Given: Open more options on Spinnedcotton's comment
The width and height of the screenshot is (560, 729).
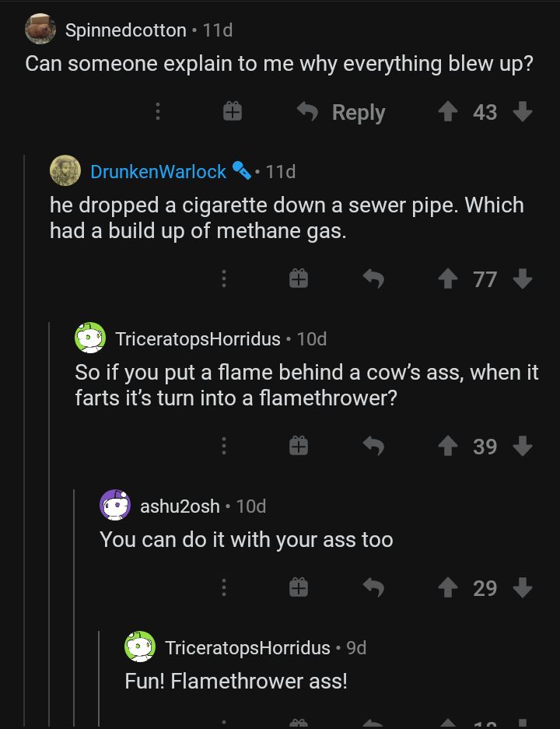Looking at the screenshot, I should click(x=158, y=112).
